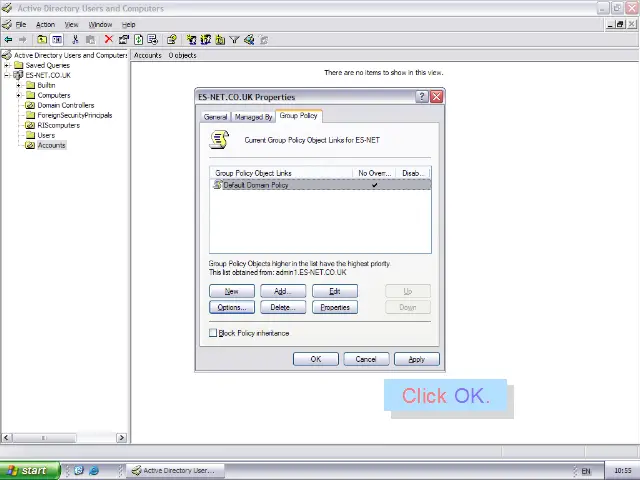Image resolution: width=640 pixels, height=480 pixels.
Task: Click the Create new group icon
Action: pos(206,40)
